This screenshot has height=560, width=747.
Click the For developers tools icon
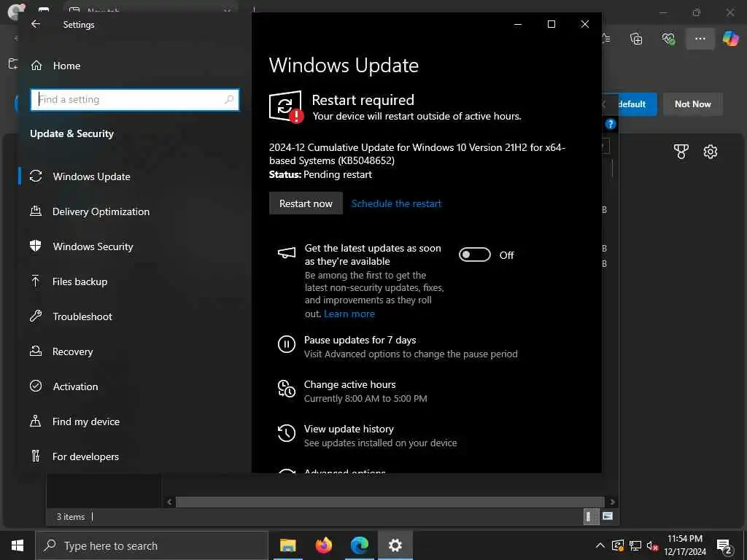(x=36, y=456)
